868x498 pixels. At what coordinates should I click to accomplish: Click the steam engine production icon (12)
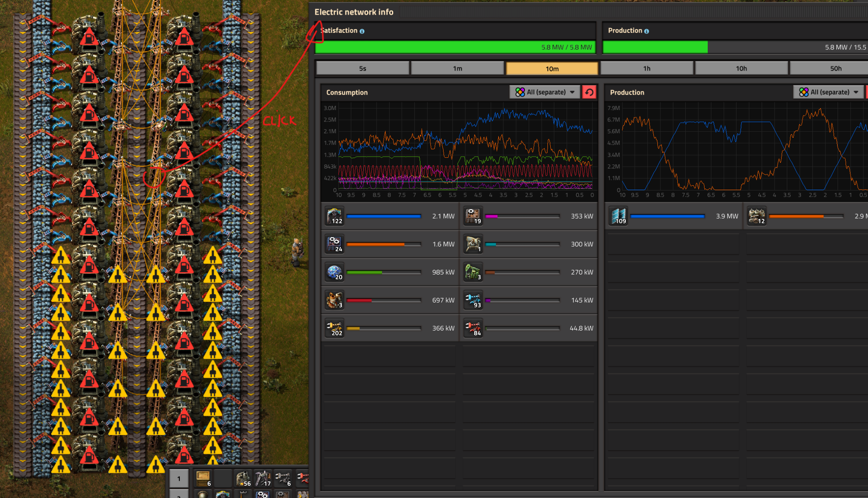(757, 216)
